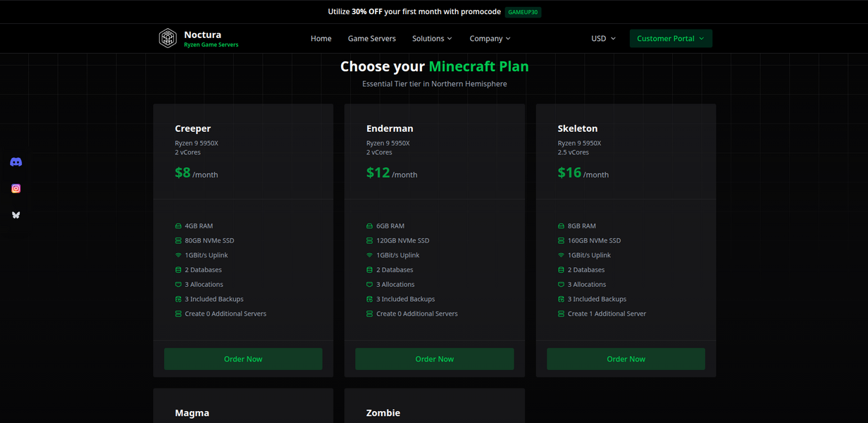Click the Noctura brand name link
The height and width of the screenshot is (423, 868).
pyautogui.click(x=202, y=35)
